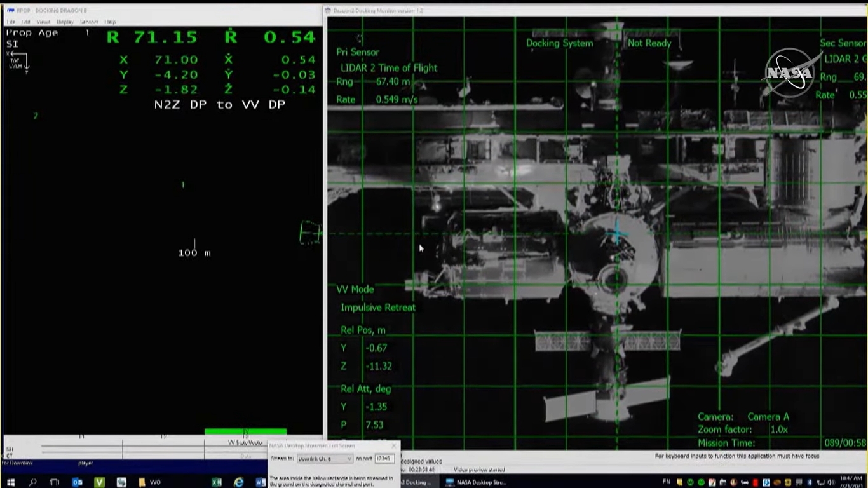Launch Outlook from the taskbar

77,482
